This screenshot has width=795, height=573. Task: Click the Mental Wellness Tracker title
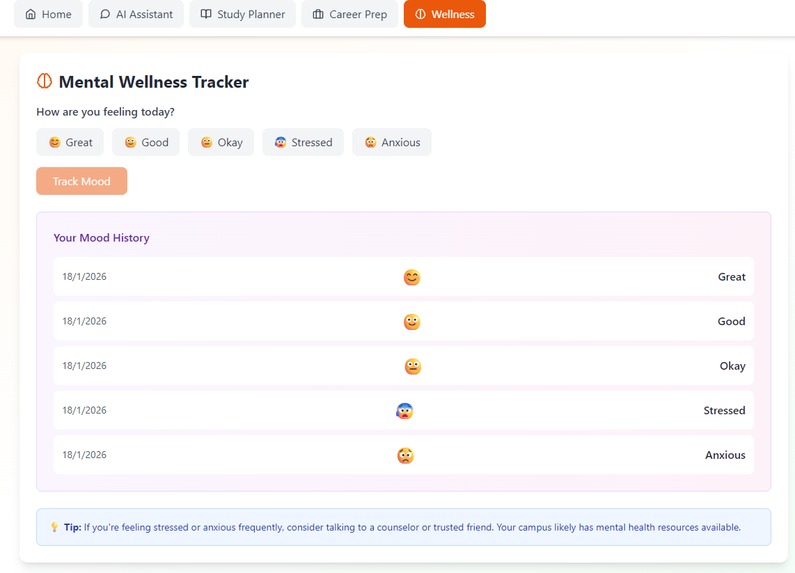[x=154, y=82]
